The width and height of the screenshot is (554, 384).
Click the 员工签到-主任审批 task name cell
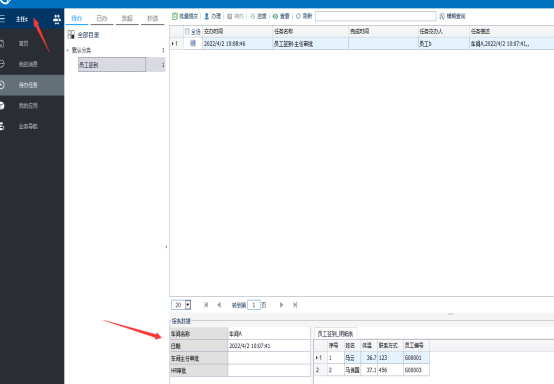(310, 44)
